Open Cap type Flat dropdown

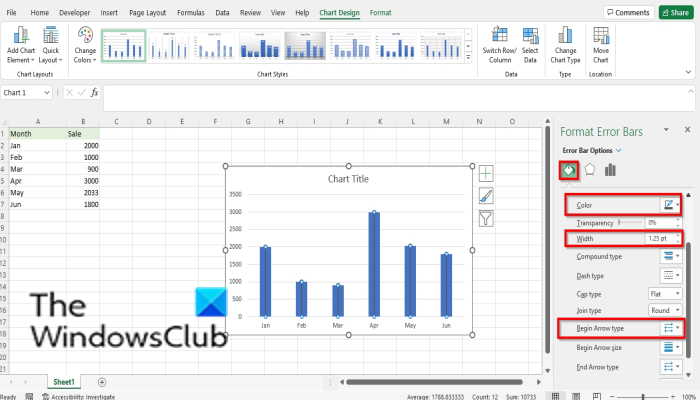(665, 294)
